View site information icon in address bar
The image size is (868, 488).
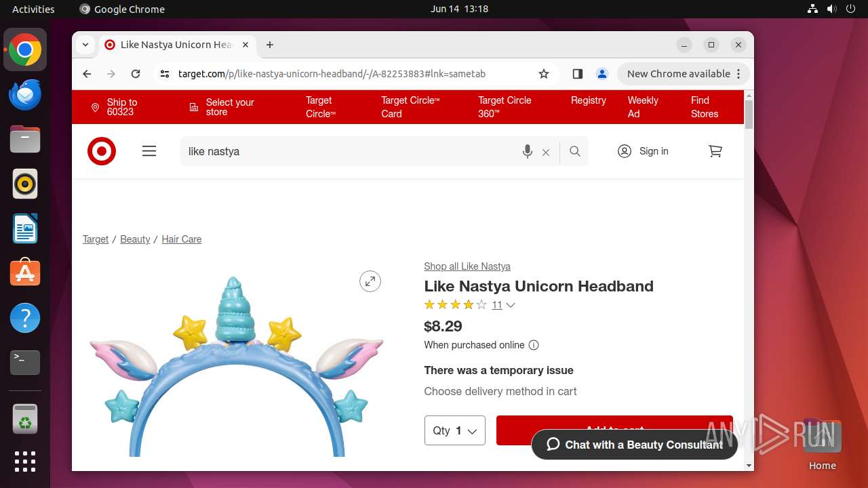165,74
